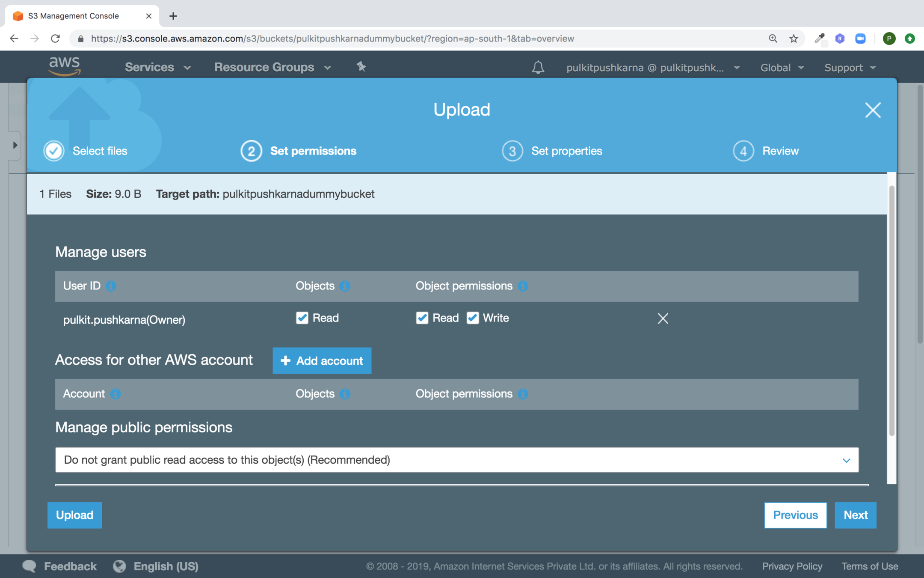Toggle the Write permission checkbox
Screen dimensions: 924x578
click(472, 318)
